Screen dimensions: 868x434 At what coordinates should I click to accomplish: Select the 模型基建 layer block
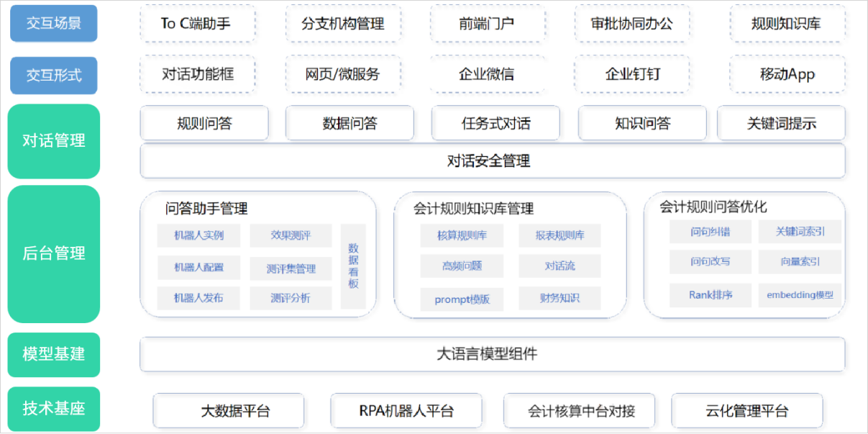[54, 355]
